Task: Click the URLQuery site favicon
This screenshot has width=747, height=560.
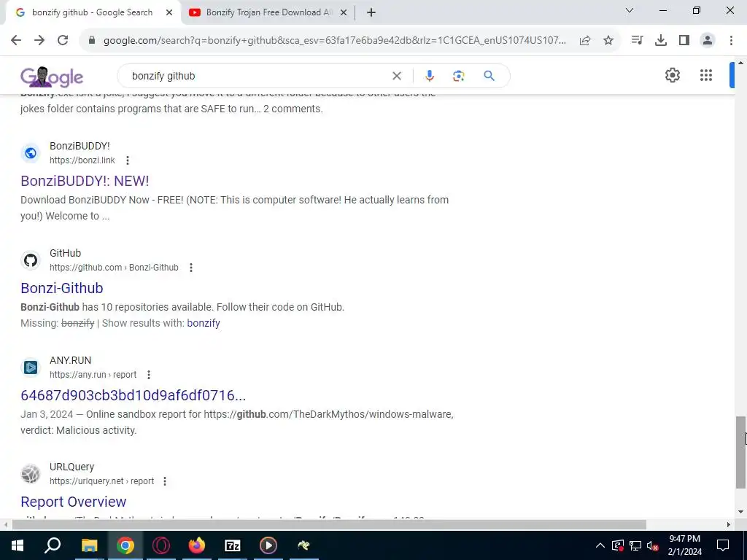Action: (x=31, y=474)
